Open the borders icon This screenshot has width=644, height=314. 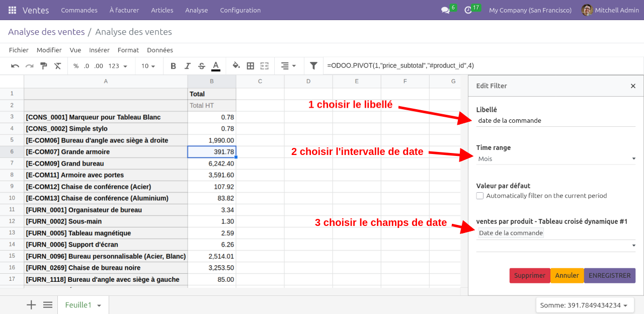click(x=250, y=66)
